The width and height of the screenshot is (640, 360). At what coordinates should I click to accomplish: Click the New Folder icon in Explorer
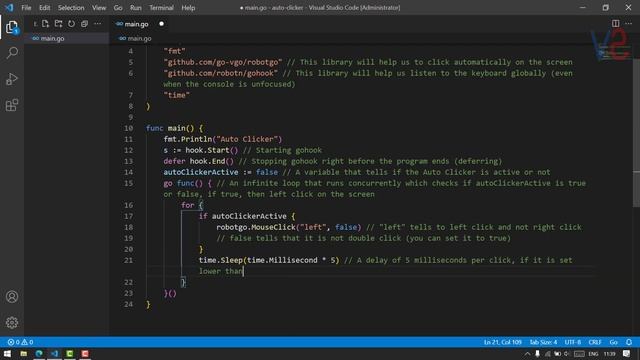click(x=58, y=24)
